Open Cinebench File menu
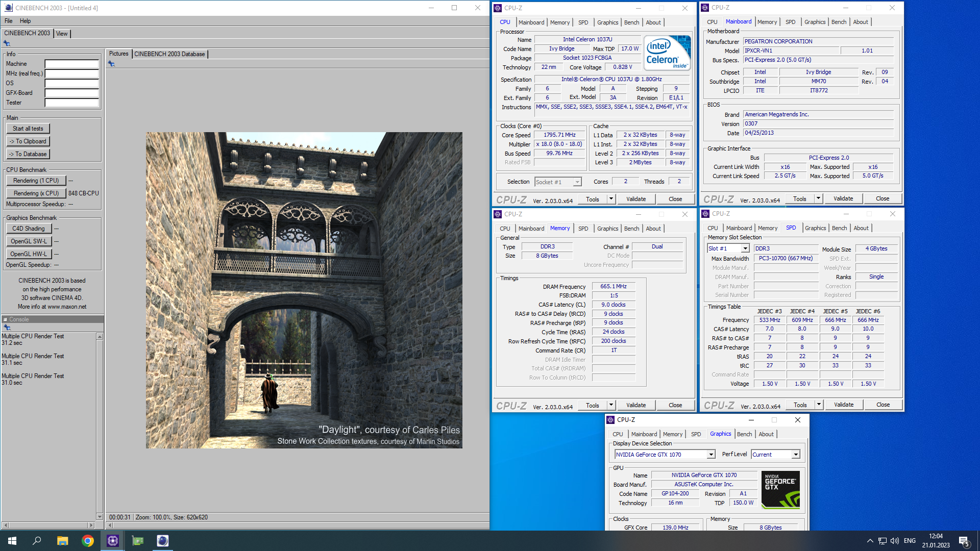The height and width of the screenshot is (551, 980). pos(9,21)
